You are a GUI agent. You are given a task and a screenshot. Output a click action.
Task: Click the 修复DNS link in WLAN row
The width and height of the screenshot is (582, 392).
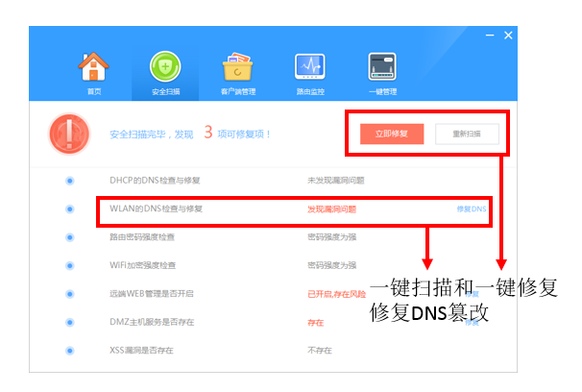(472, 208)
